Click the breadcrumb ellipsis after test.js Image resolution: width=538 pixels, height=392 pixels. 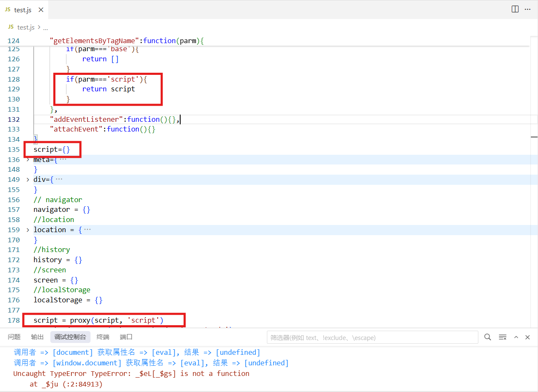[x=46, y=27]
